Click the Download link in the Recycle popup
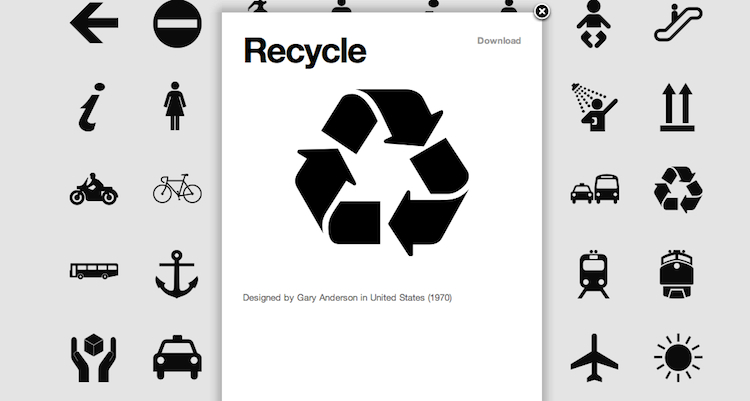Viewport: 750px width, 401px height. tap(498, 41)
